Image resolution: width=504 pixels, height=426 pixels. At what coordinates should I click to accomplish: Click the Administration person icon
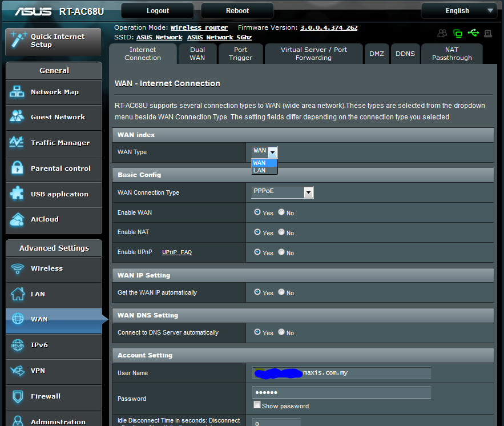[x=18, y=421]
